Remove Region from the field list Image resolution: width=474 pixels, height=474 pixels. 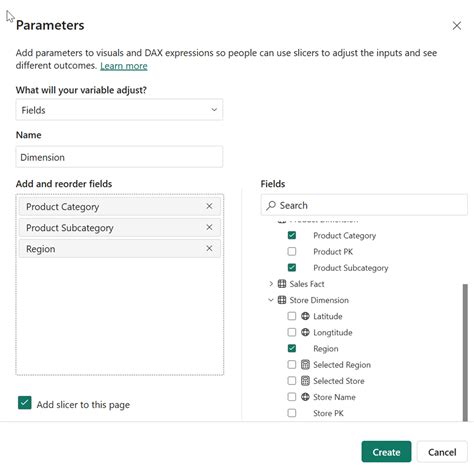209,248
